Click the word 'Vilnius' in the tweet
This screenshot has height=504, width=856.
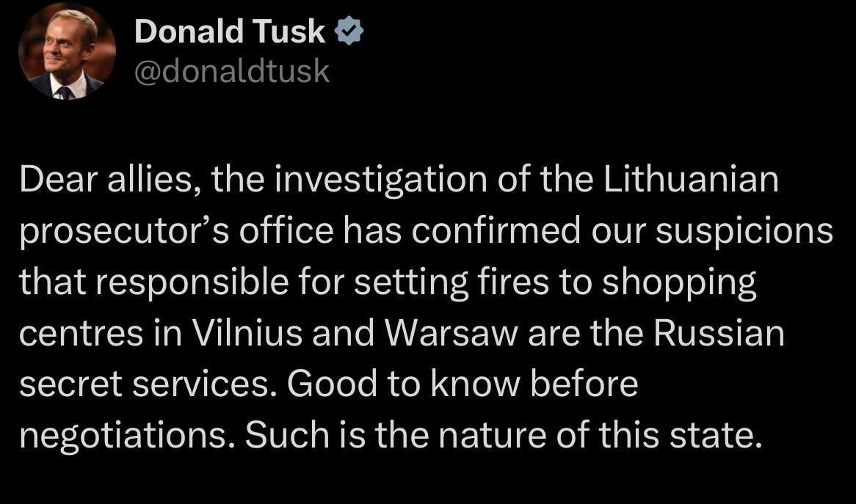click(x=247, y=333)
